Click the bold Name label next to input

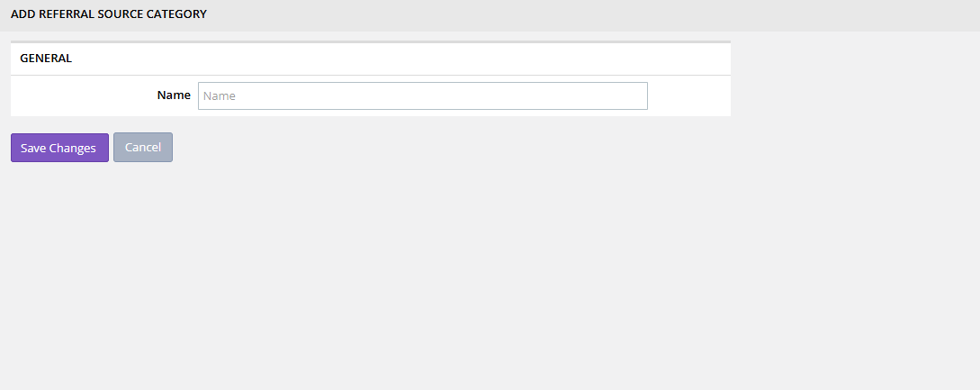point(174,95)
